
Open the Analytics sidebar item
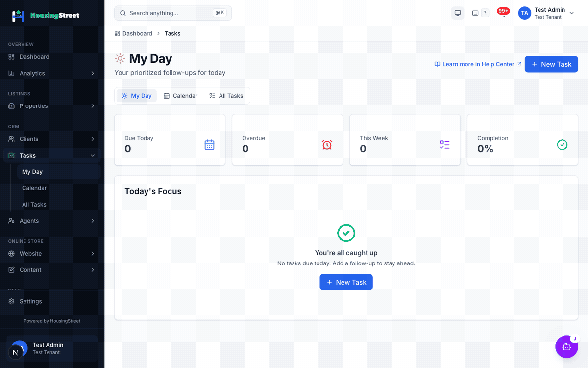52,73
